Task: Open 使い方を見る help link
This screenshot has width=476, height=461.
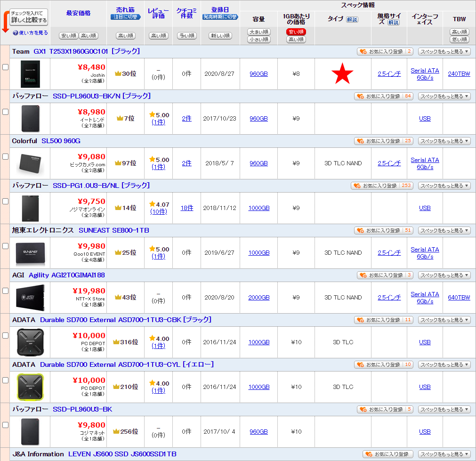Action: 33,33
